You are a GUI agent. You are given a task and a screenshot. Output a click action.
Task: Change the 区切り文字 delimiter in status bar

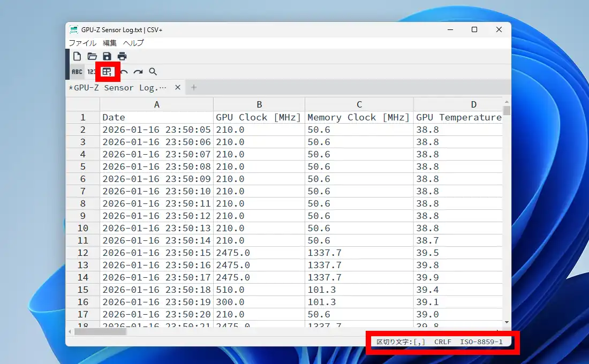pyautogui.click(x=401, y=342)
